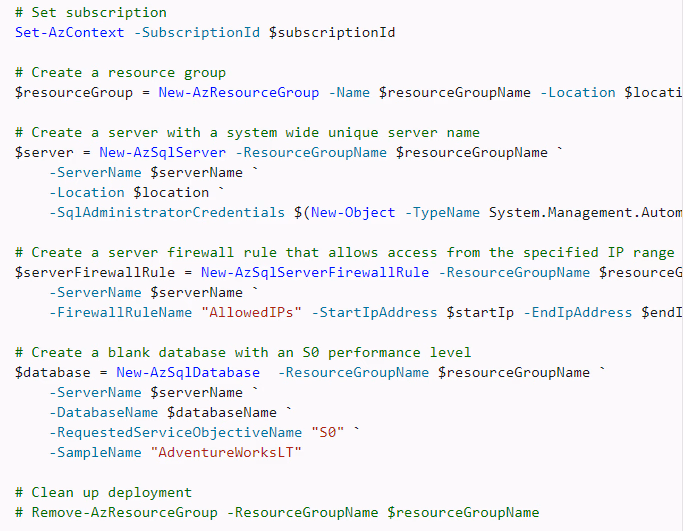Click the $subscriptionId variable
This screenshot has height=531, width=685.
coord(332,33)
